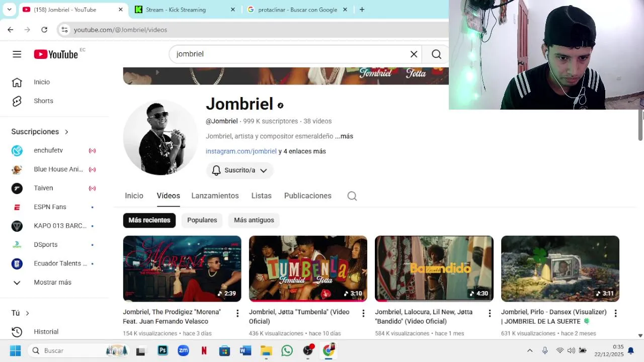Open a new browser tab
Screen dimensions: 644x362
(x=362, y=10)
